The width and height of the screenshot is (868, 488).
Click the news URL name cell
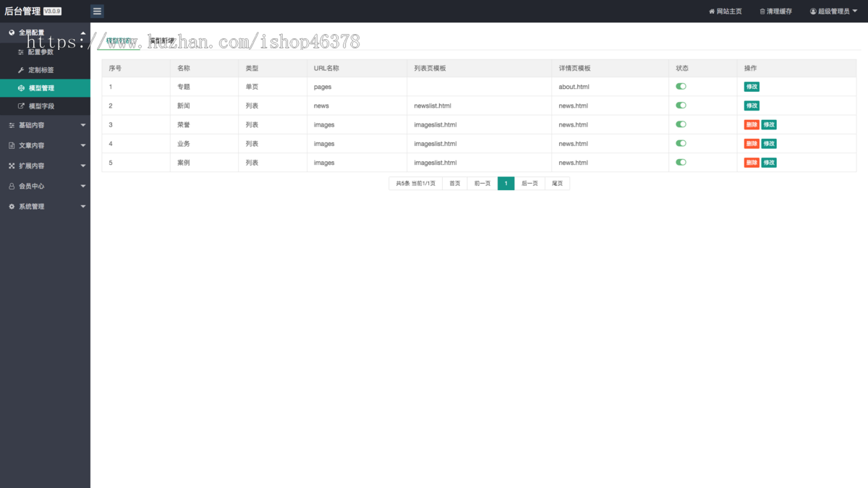click(357, 106)
